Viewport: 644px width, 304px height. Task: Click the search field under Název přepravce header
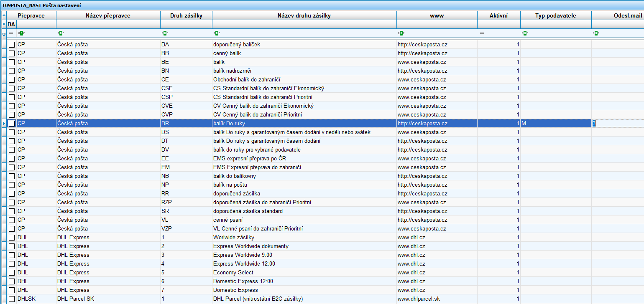[x=108, y=24]
